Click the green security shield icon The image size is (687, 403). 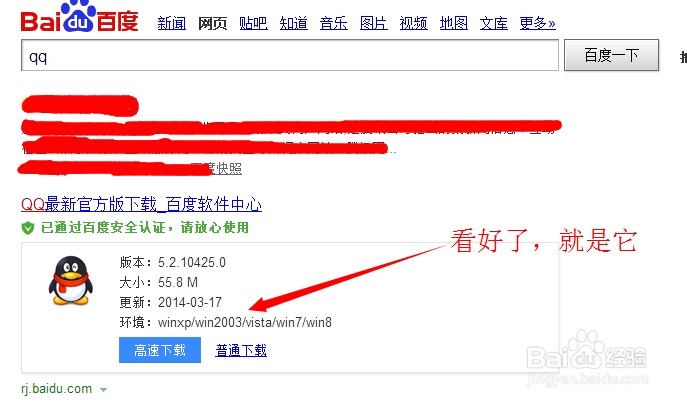(x=28, y=228)
